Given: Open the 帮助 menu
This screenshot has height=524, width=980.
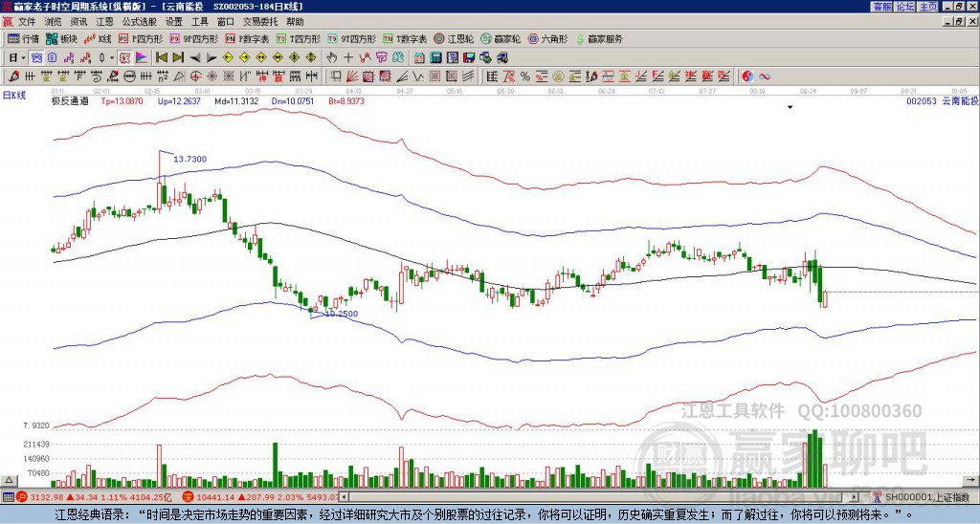Looking at the screenshot, I should click(x=295, y=22).
